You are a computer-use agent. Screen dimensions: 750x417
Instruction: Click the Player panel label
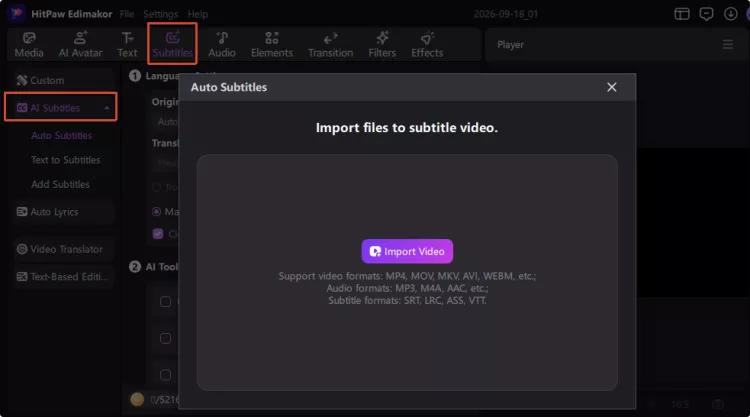510,44
